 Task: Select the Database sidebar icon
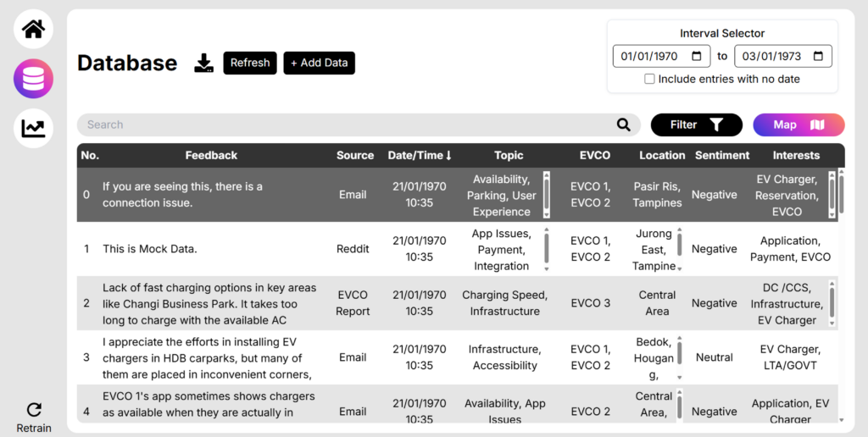click(33, 80)
